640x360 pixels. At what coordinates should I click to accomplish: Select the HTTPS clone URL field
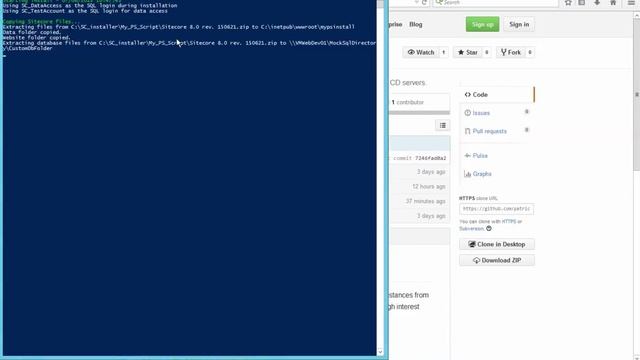point(496,209)
